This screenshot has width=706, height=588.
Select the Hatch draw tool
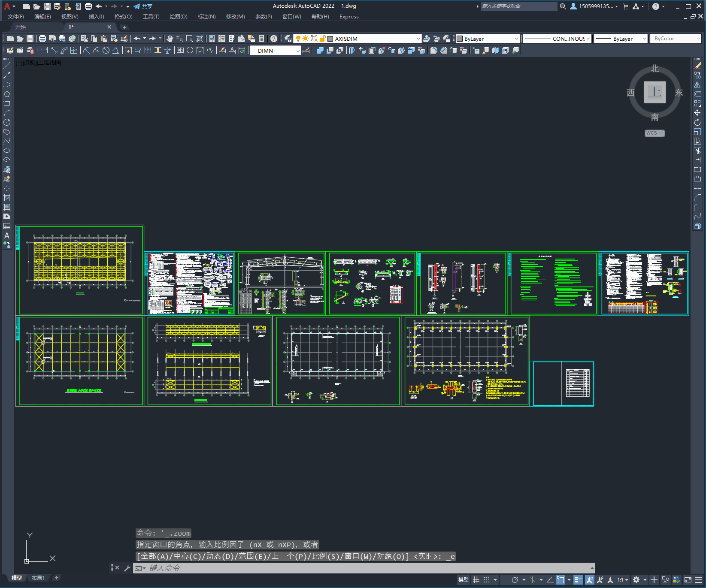click(x=7, y=198)
